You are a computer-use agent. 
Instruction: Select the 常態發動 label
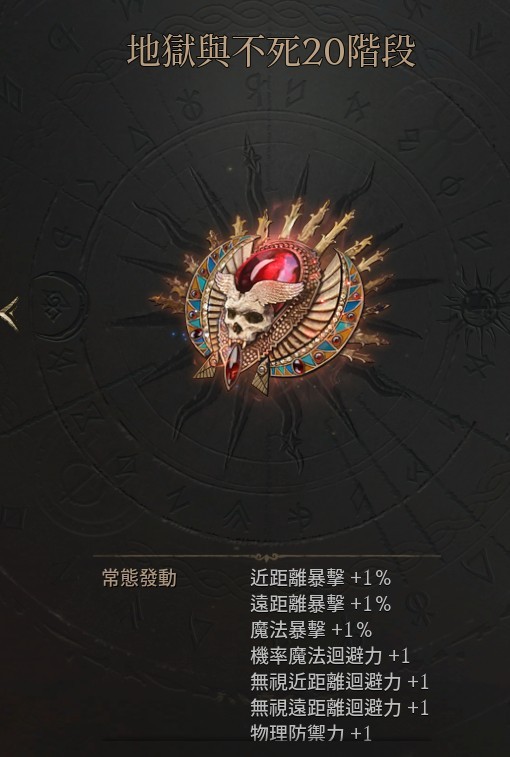click(x=139, y=578)
